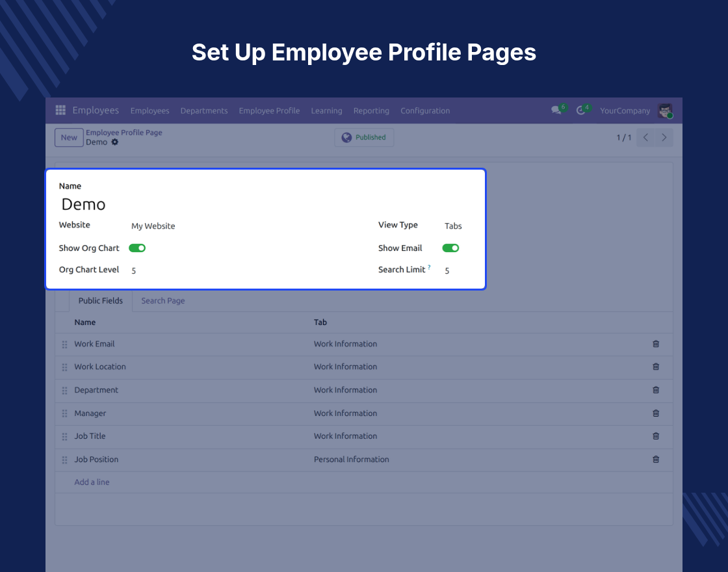Click the pager 1 / 1 counter
The image size is (728, 572).
(624, 137)
